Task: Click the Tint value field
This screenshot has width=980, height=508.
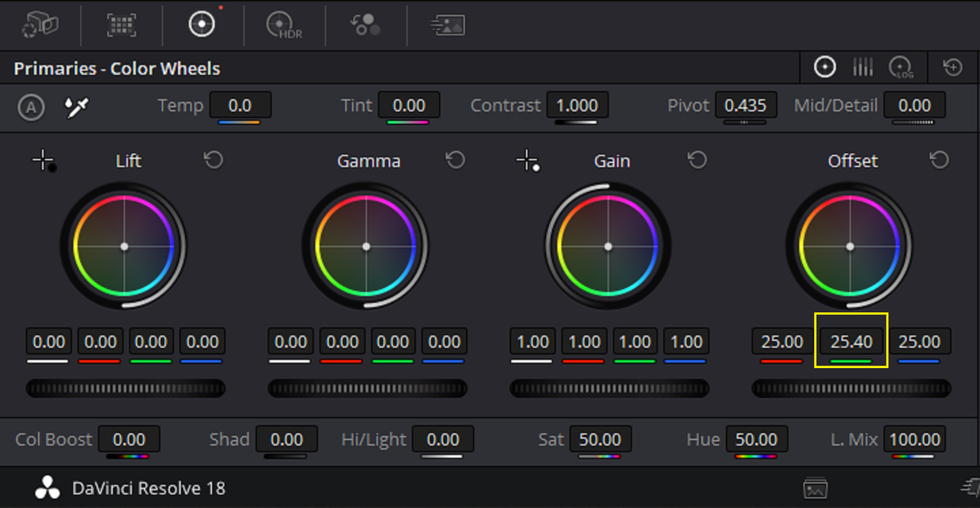Action: pos(410,106)
